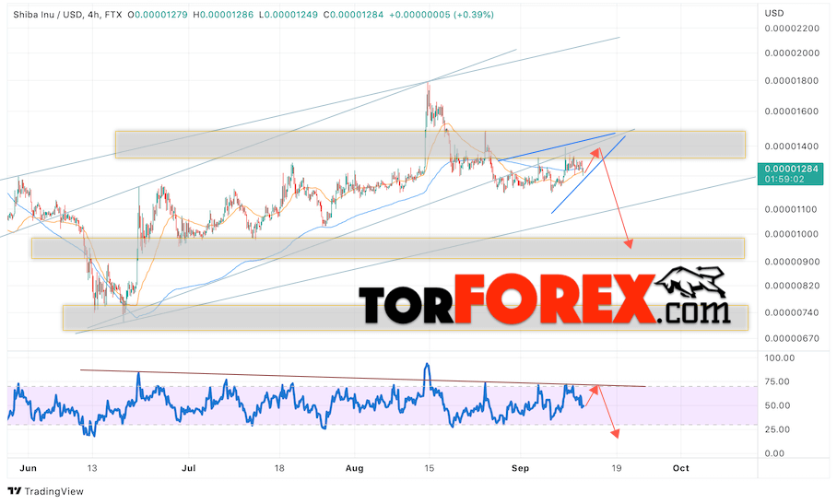Click the high price value H0.00001286
This screenshot has width=837, height=504.
223,15
